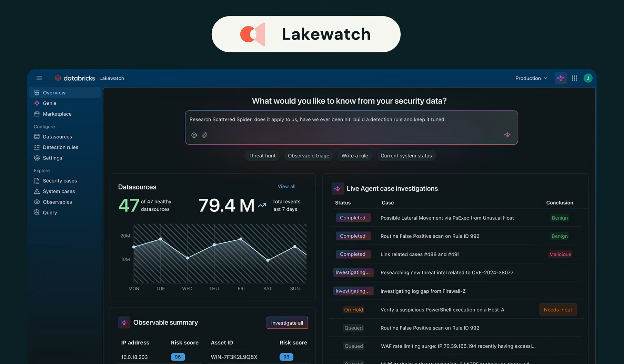Click the Malicious conclusion badge
624x364 pixels.
tap(560, 254)
